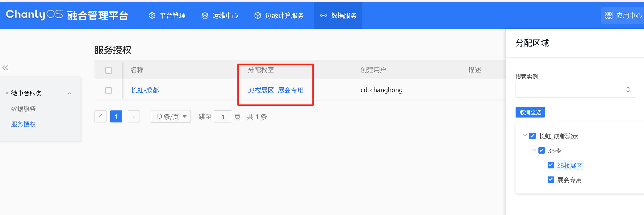Open the 应用中心 grid icon
Viewport: 644px width, 215px height.
coord(609,16)
